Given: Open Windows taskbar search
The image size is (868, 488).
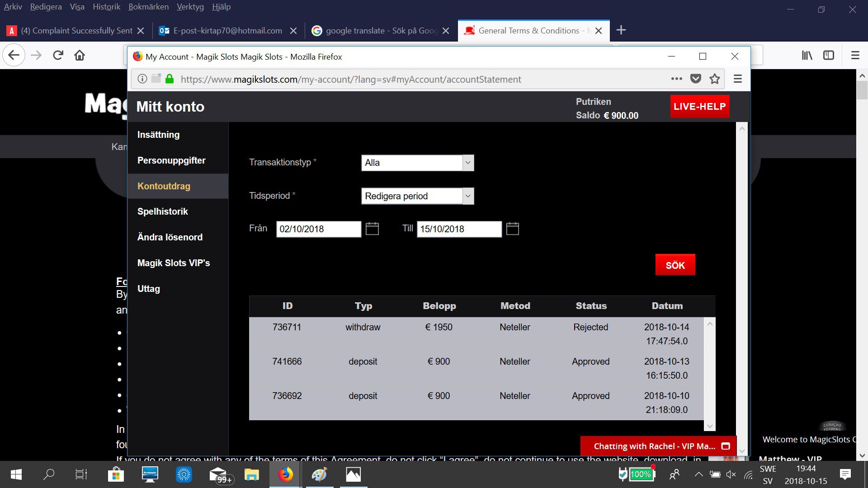Looking at the screenshot, I should click(x=49, y=474).
